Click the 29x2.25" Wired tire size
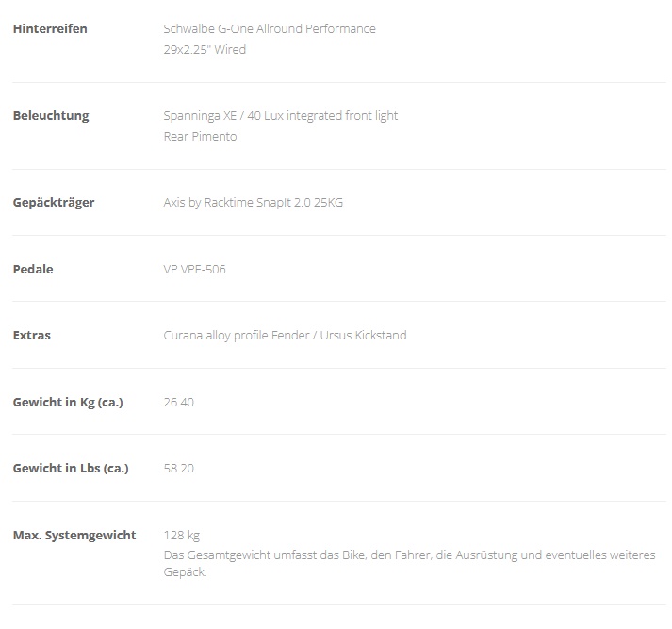This screenshot has width=672, height=629. pos(205,49)
